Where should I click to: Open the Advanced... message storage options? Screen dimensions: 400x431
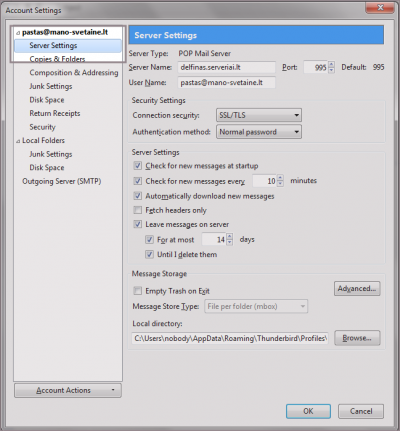[x=357, y=288]
